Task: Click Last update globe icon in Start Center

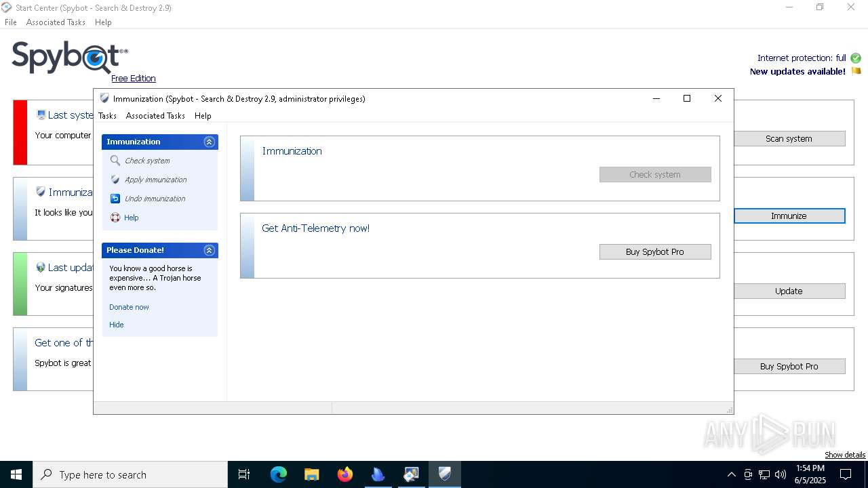Action: point(41,267)
